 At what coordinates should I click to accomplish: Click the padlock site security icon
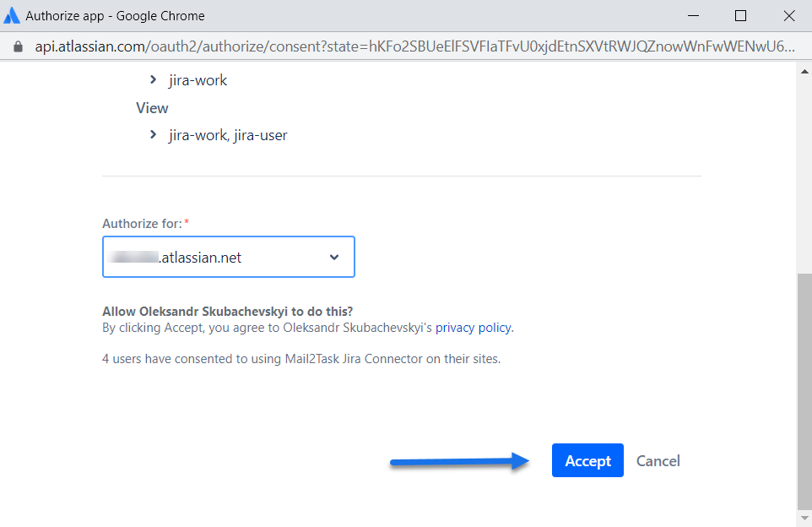coord(18,47)
